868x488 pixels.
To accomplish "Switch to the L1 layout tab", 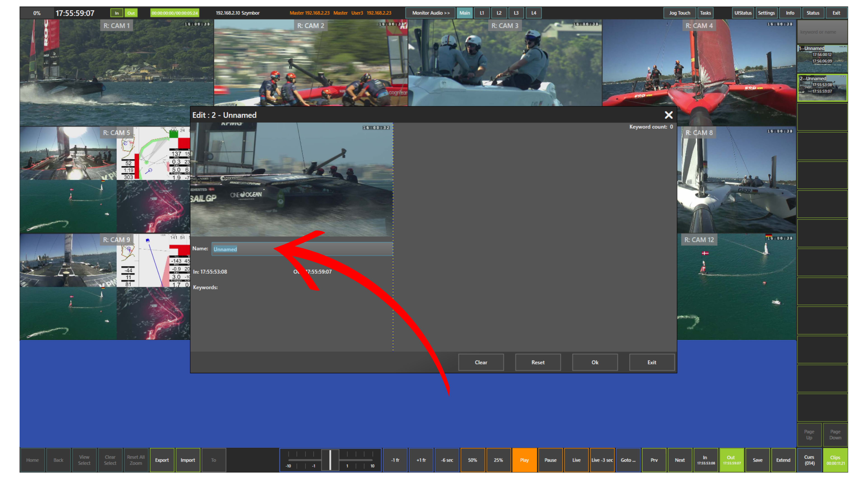I will click(482, 13).
